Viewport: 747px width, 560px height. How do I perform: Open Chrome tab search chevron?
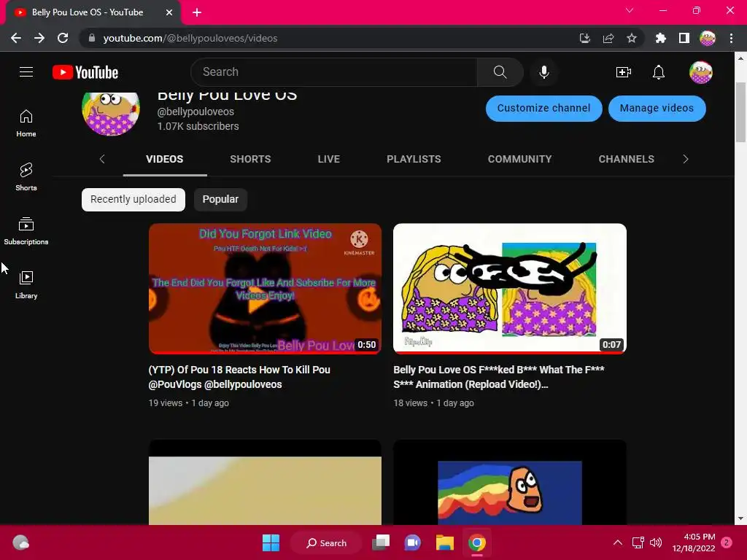click(630, 10)
